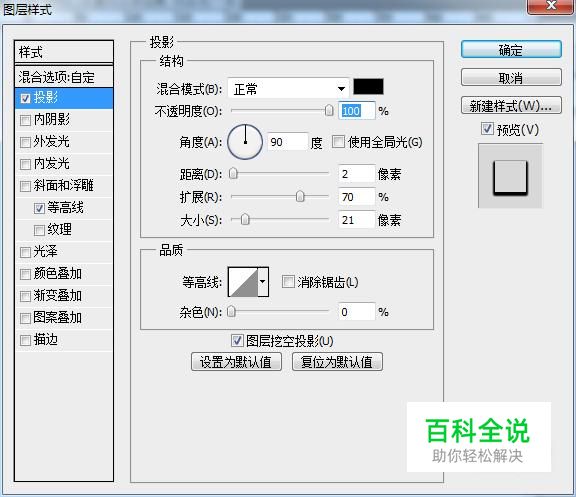Toggle the 投影 effect checkbox
The height and width of the screenshot is (497, 576).
point(25,98)
